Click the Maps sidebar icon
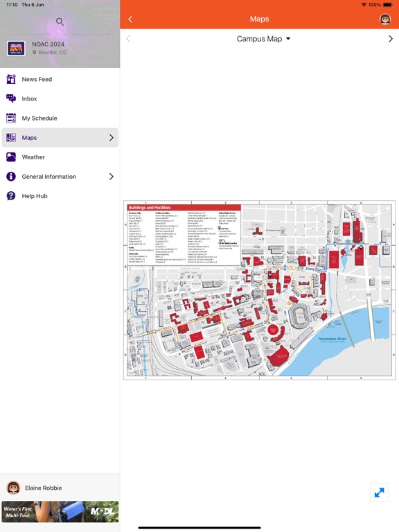399x532 pixels. [11, 137]
